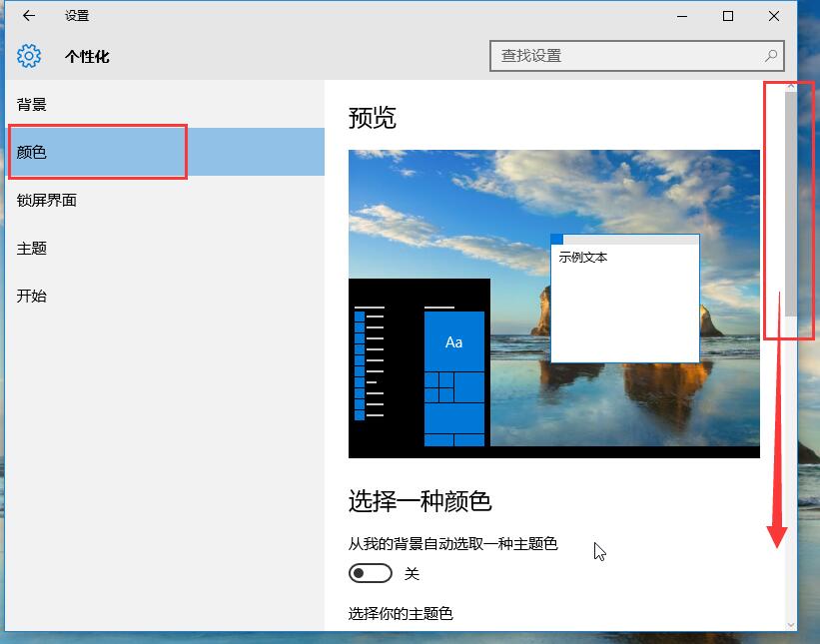Click the vertical scrollbar thumb
Screen dimensions: 820x644
[791, 204]
